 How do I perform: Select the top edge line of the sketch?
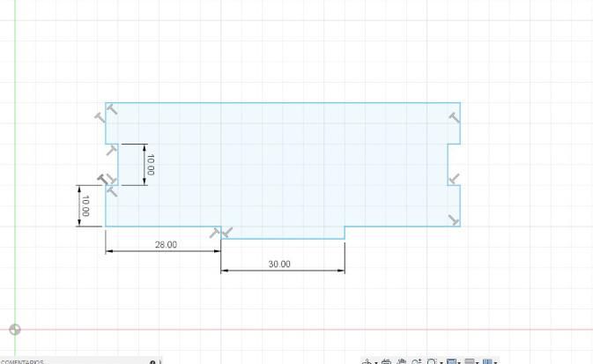[283, 102]
